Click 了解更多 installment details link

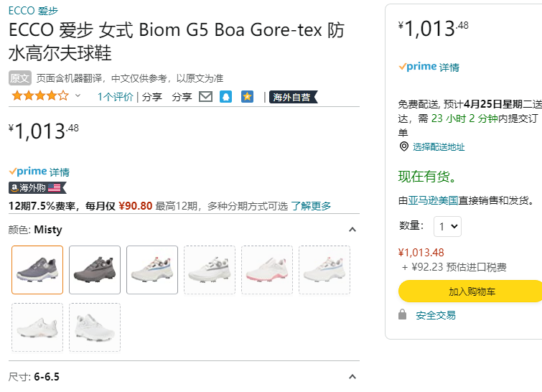click(311, 206)
